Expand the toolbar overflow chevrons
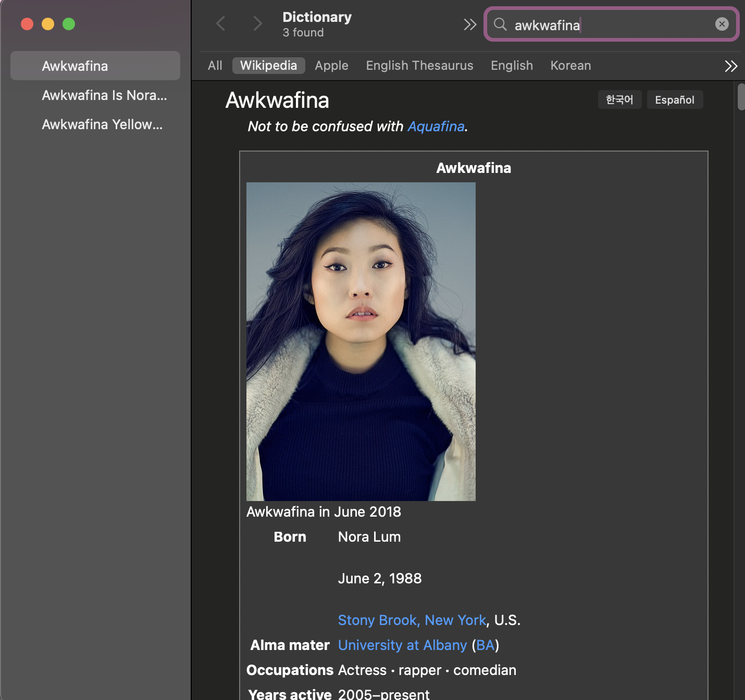The height and width of the screenshot is (700, 745). pos(470,24)
